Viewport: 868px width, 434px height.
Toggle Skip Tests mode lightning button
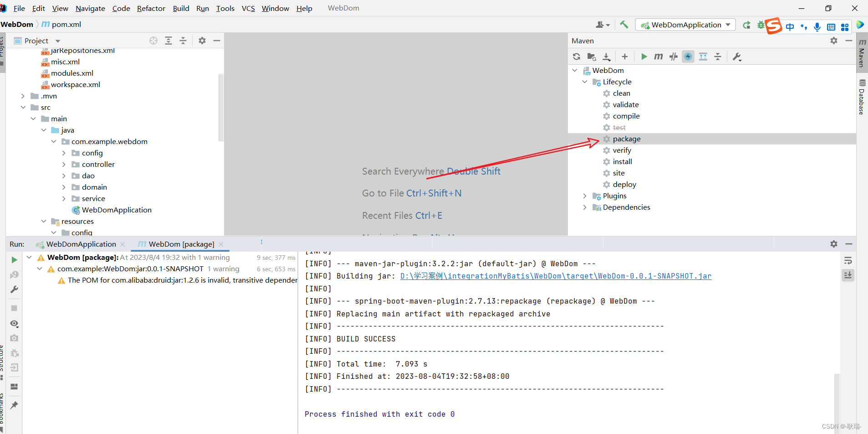(x=688, y=57)
